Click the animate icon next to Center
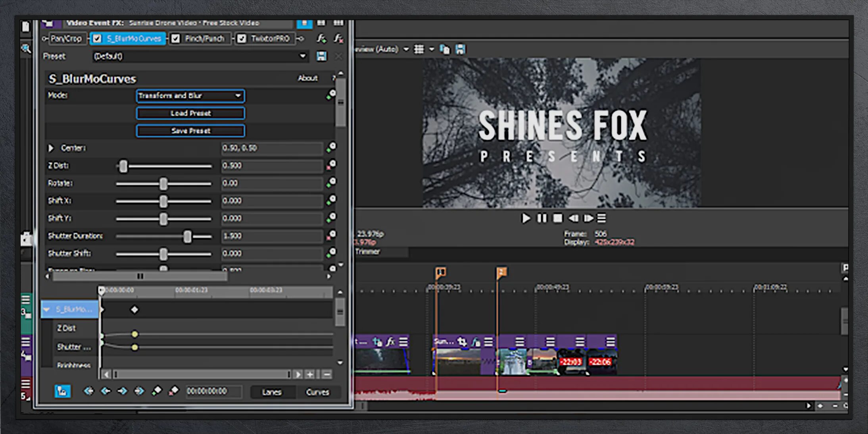The height and width of the screenshot is (434, 868). coord(331,148)
